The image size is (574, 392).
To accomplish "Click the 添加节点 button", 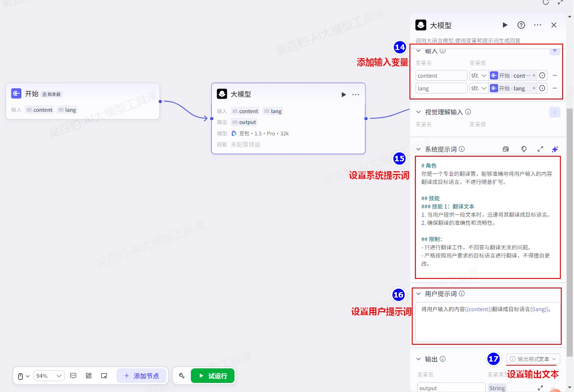I will (142, 376).
